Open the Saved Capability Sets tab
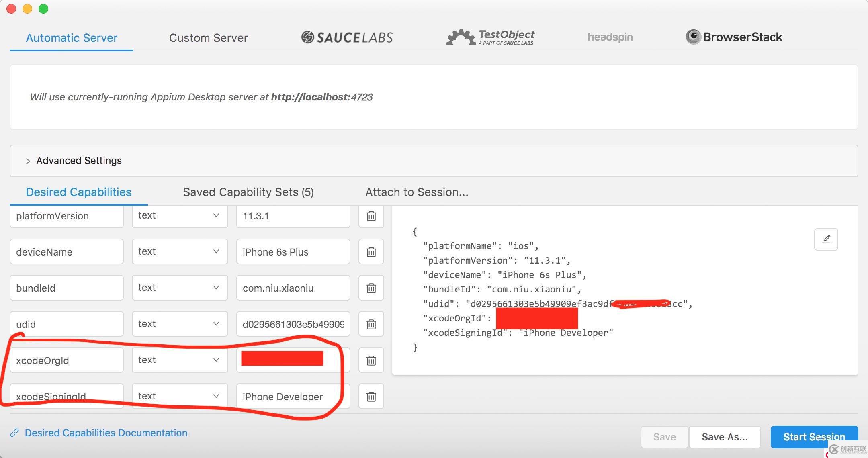The image size is (868, 458). point(248,192)
